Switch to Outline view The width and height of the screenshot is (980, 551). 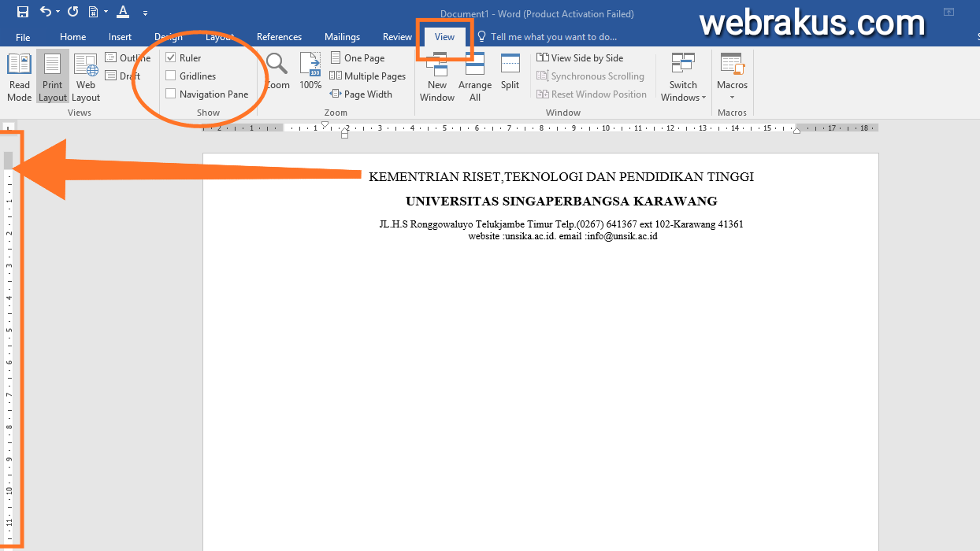[x=130, y=57]
